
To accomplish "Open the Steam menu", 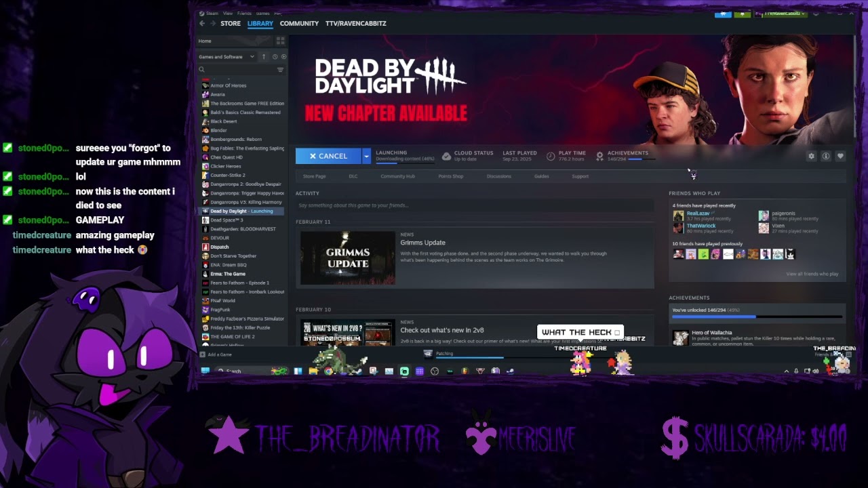I will point(212,14).
